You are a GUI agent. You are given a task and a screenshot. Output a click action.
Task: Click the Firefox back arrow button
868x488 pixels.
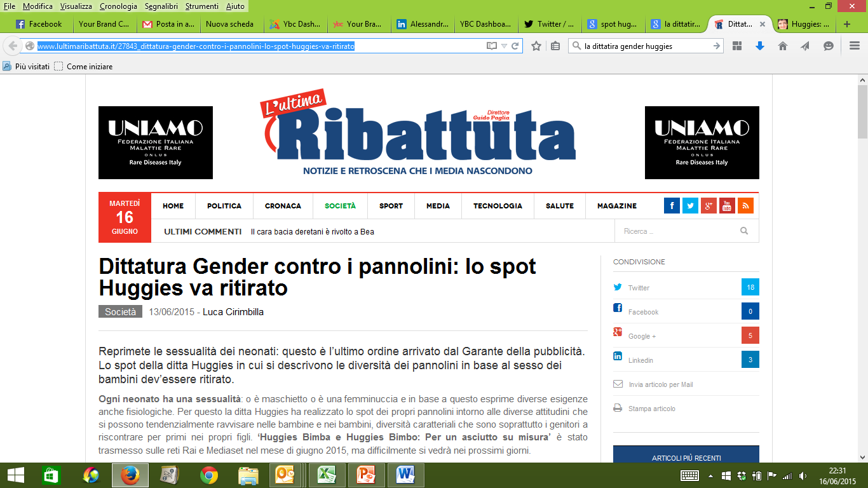click(12, 46)
